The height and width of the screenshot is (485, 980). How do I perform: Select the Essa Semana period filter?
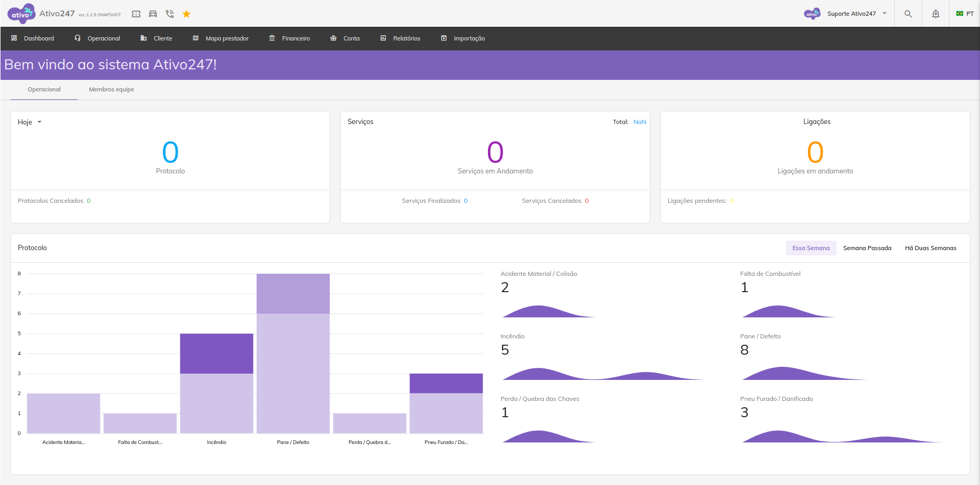click(x=811, y=248)
